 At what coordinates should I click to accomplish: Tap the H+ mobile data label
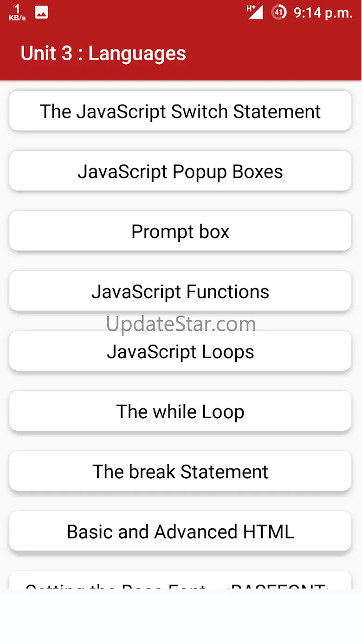click(x=251, y=7)
